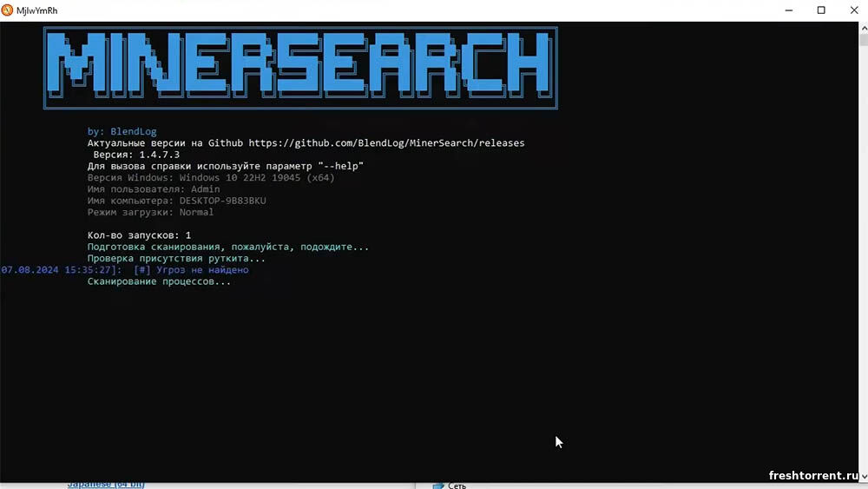Click the Windows 10 22H2 version line

[x=211, y=177]
